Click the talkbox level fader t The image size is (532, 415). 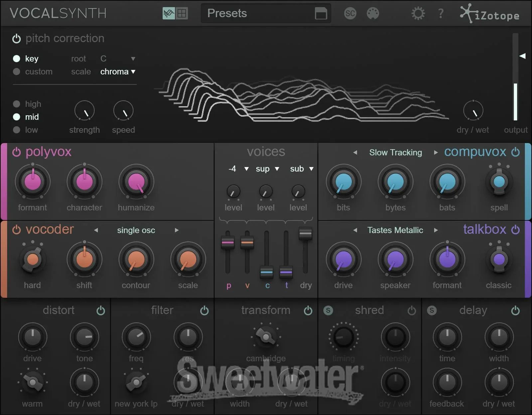pyautogui.click(x=286, y=272)
